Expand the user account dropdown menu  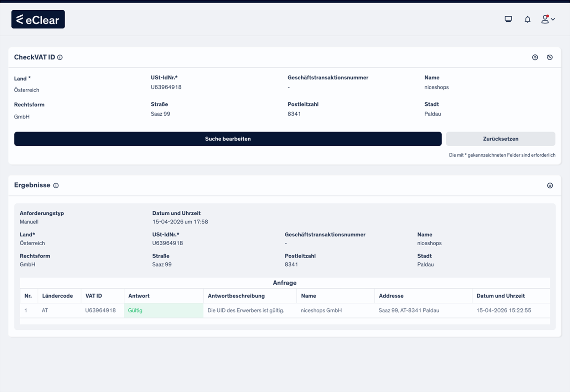coord(548,19)
